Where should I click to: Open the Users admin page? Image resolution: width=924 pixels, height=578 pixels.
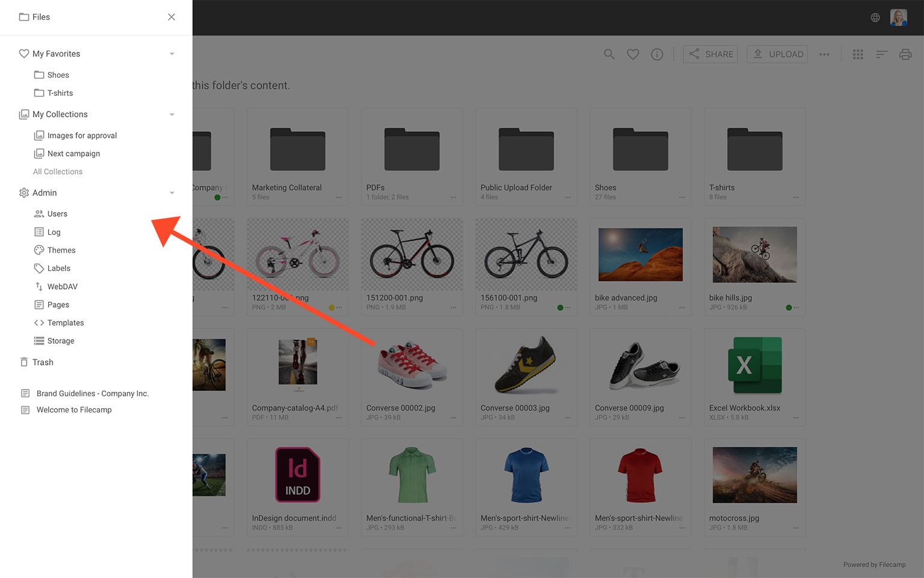point(57,214)
